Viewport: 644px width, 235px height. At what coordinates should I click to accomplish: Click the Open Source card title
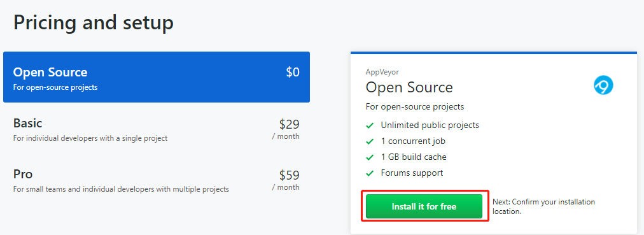tap(409, 87)
